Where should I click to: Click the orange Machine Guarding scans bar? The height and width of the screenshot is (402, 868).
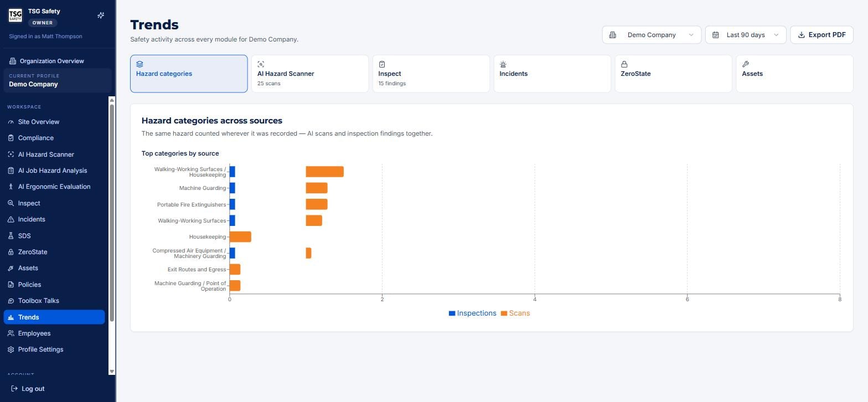pyautogui.click(x=317, y=188)
